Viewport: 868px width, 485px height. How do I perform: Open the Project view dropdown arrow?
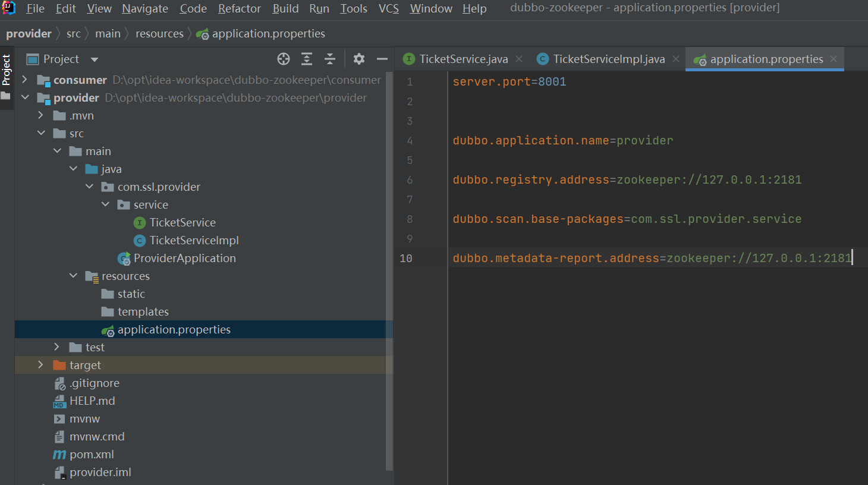95,59
